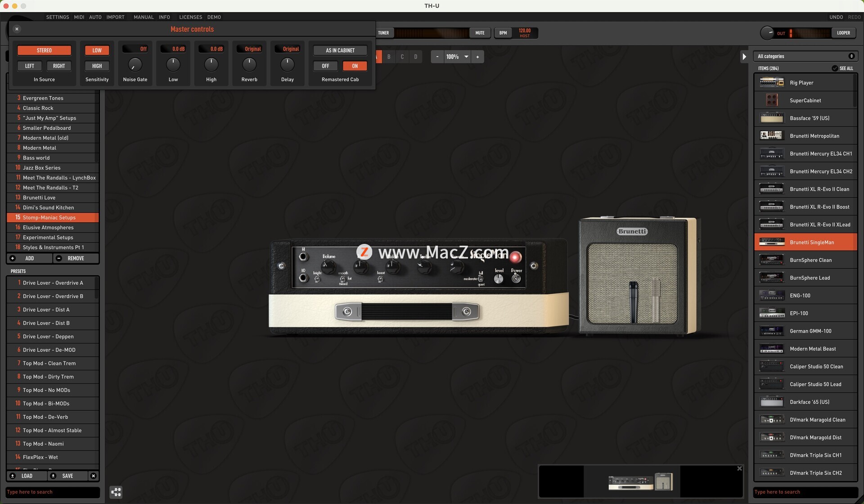Screen dimensions: 864x504
Task: Click ADD bank button
Action: click(29, 258)
